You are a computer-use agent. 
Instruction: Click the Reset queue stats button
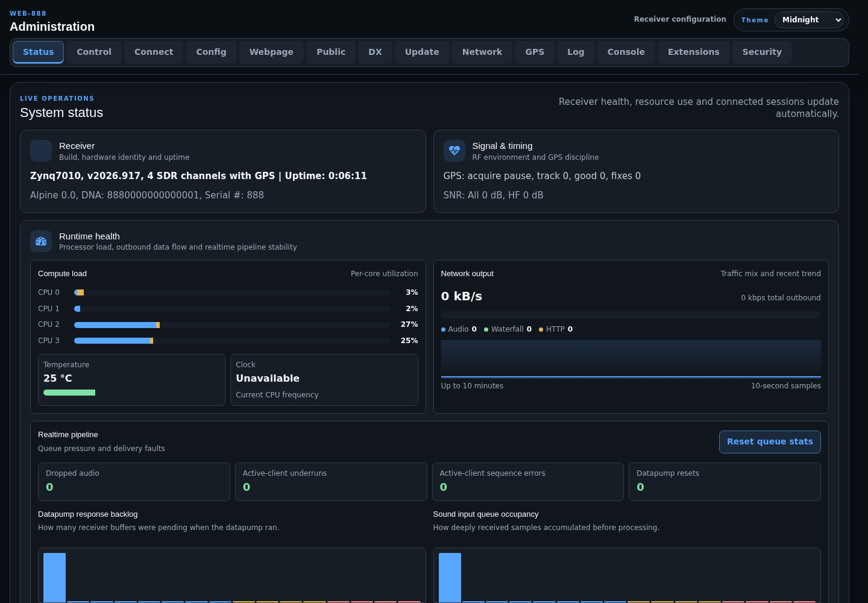(x=770, y=442)
